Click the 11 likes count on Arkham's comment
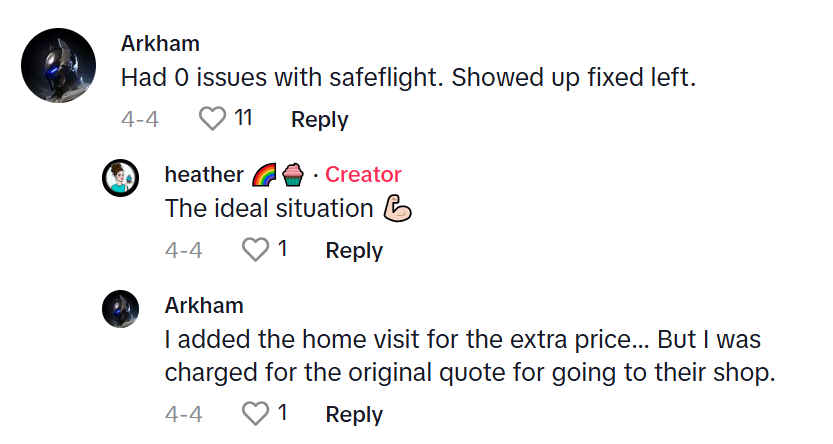833x444 pixels. (243, 119)
